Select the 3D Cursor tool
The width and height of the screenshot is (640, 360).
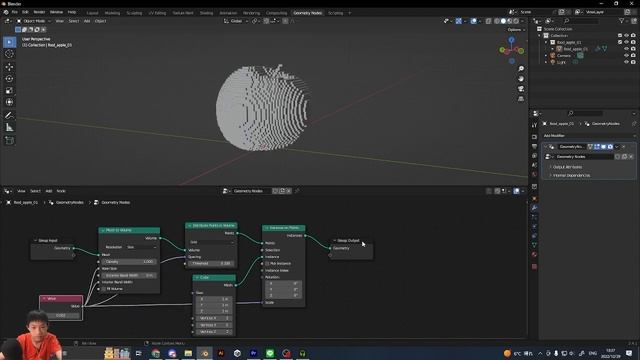[x=9, y=54]
